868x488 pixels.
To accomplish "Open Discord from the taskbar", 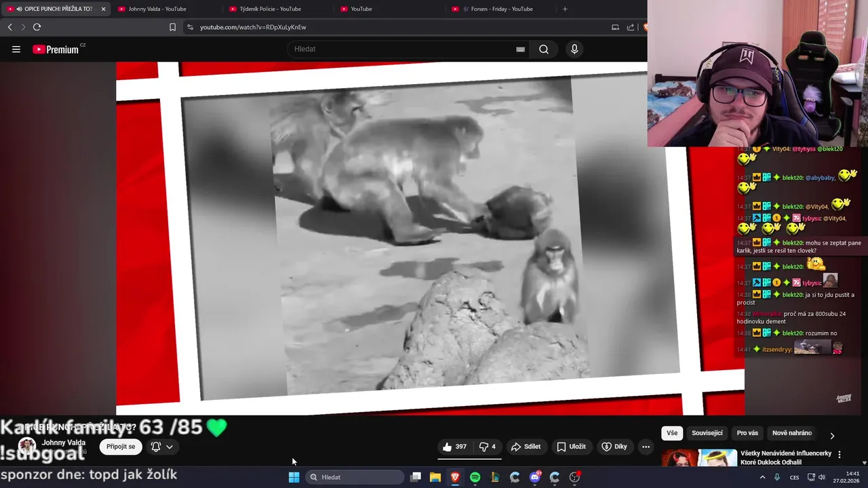I will (x=535, y=477).
